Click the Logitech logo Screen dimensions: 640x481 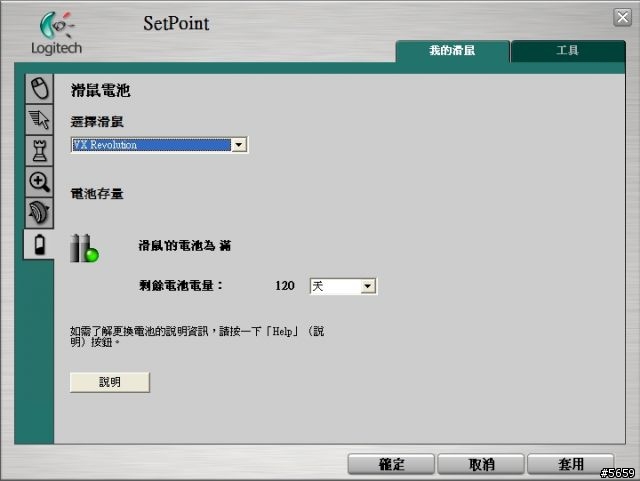click(56, 33)
